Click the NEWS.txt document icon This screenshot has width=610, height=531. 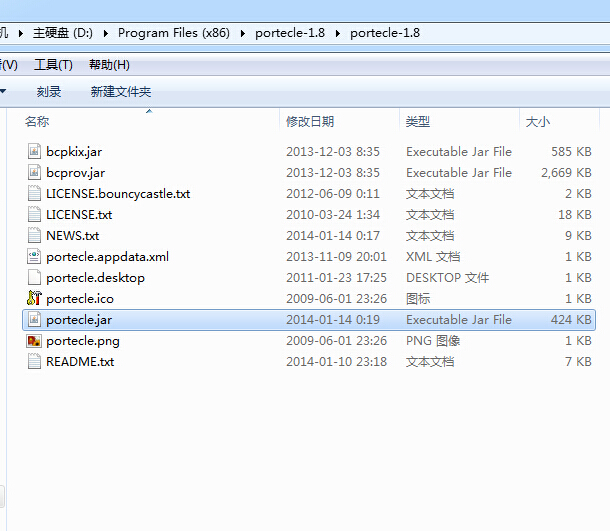point(34,235)
